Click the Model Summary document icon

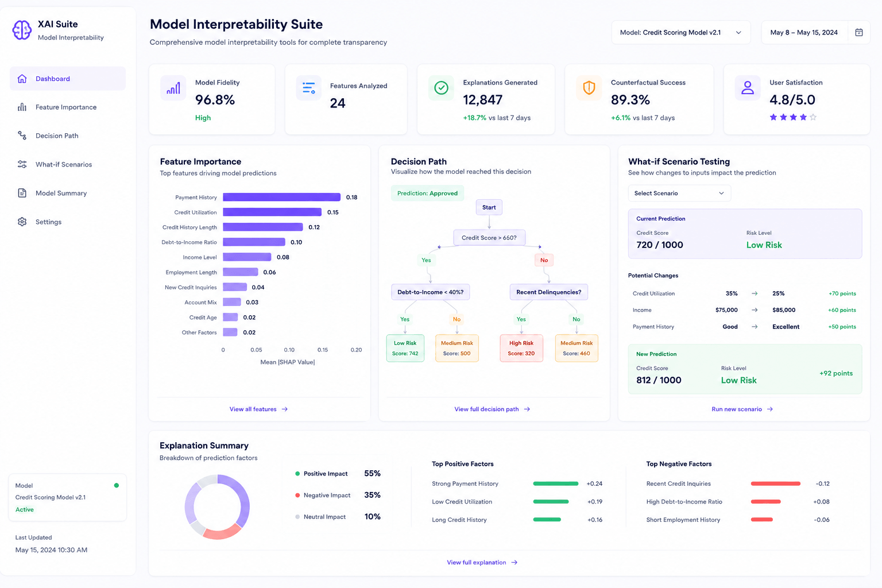(22, 193)
